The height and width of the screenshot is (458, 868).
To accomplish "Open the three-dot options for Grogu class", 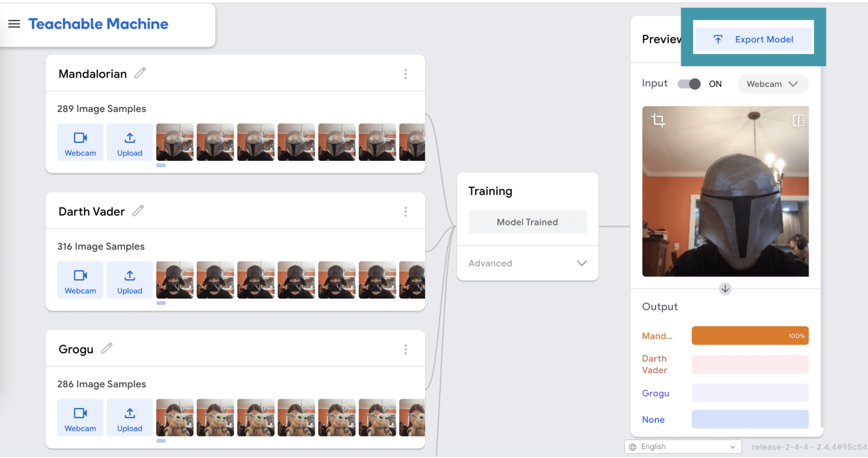I will (406, 349).
